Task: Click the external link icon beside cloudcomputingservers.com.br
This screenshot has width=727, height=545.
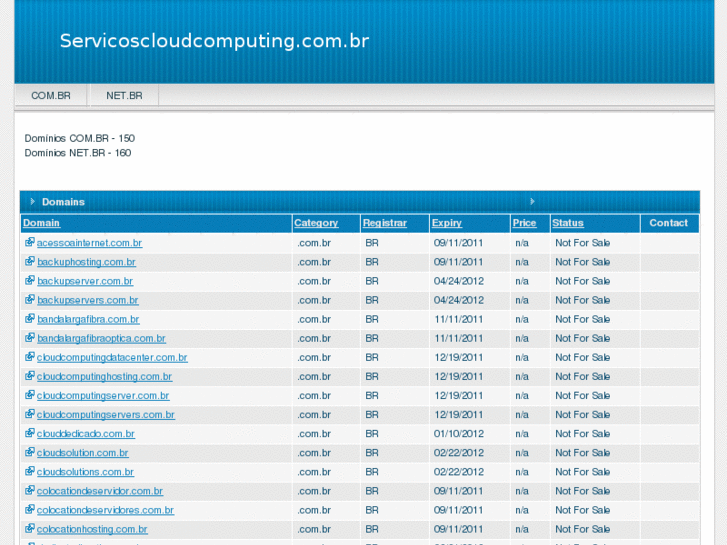Action: [x=30, y=414]
